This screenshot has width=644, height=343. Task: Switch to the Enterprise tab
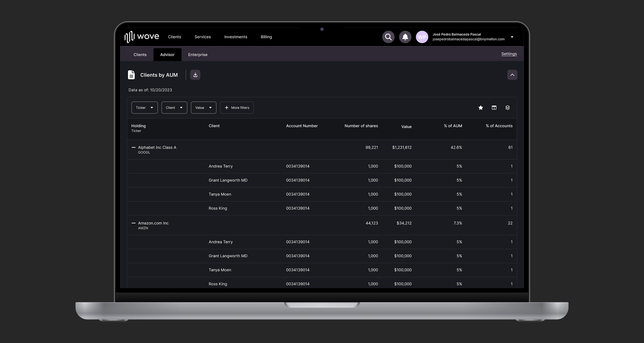click(x=198, y=55)
